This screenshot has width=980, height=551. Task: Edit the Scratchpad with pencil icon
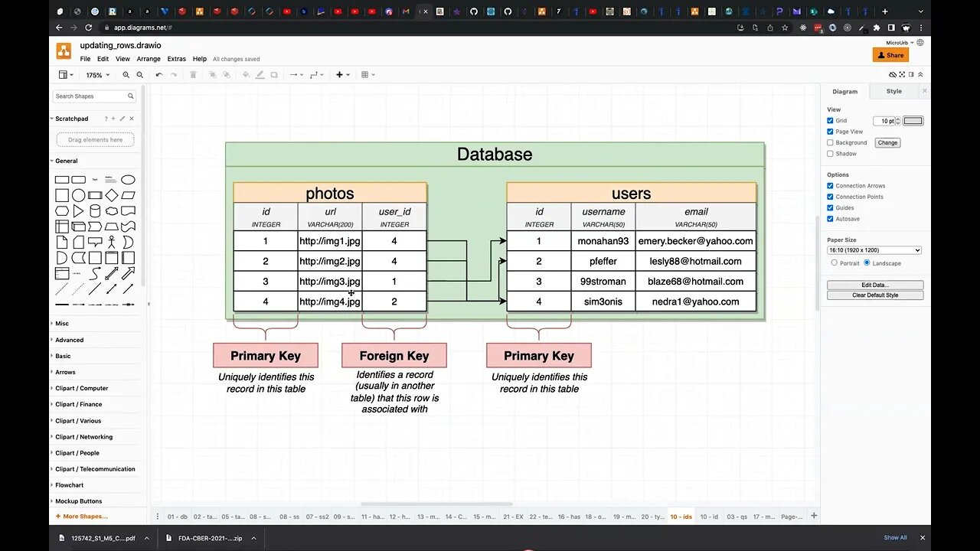coord(122,119)
